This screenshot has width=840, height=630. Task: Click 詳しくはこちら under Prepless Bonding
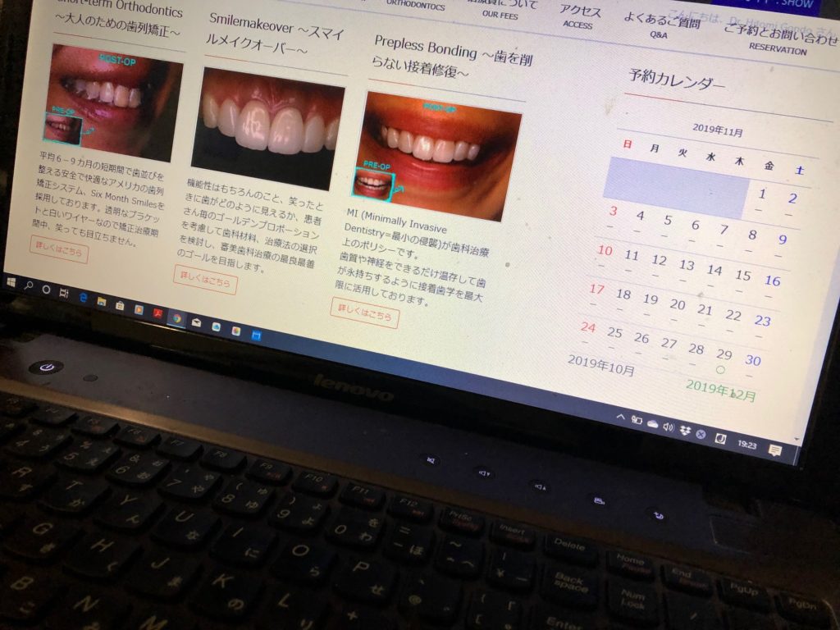pos(365,313)
